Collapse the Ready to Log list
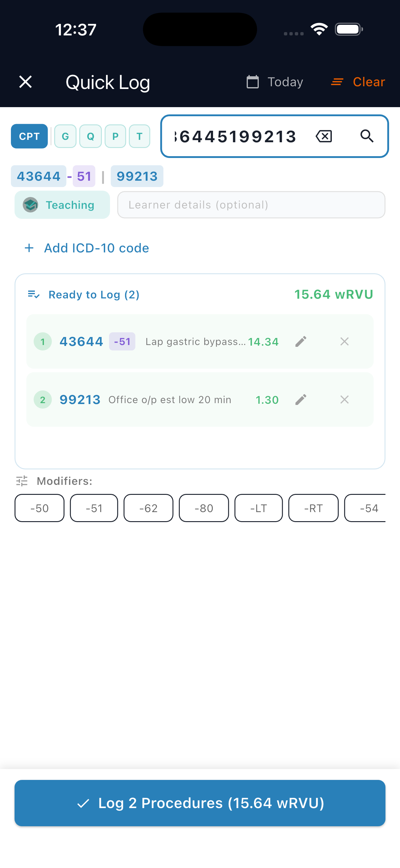The height and width of the screenshot is (868, 400). click(x=84, y=294)
